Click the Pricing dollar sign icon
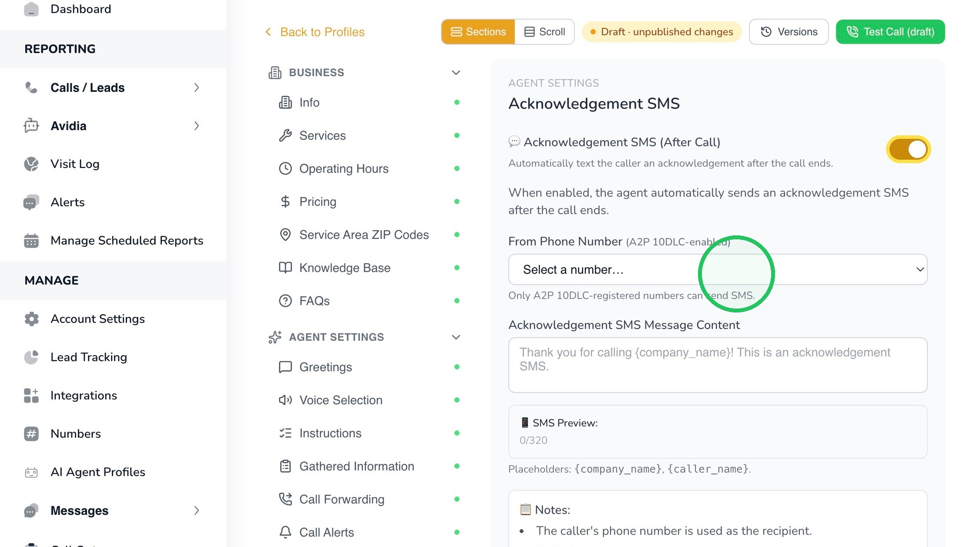 [285, 201]
